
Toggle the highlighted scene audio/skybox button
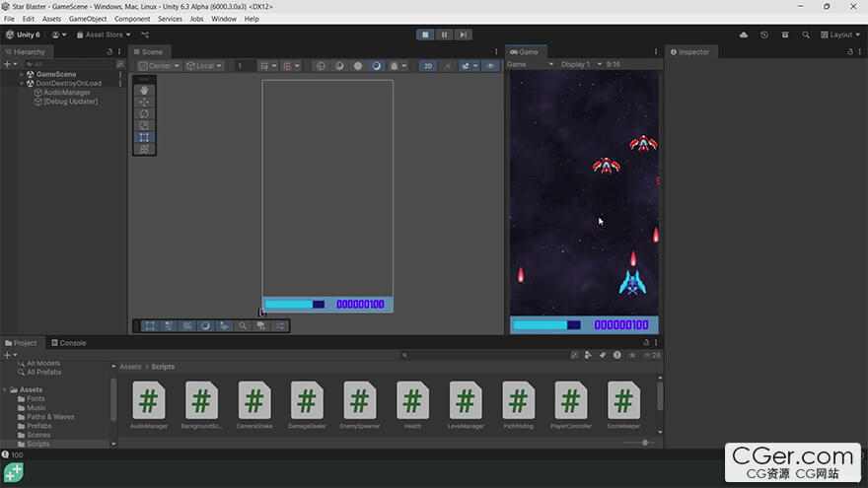point(377,66)
